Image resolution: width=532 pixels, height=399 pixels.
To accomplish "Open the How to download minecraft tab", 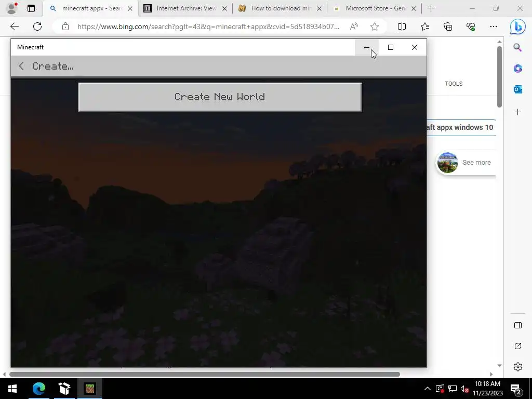I will 280,8.
